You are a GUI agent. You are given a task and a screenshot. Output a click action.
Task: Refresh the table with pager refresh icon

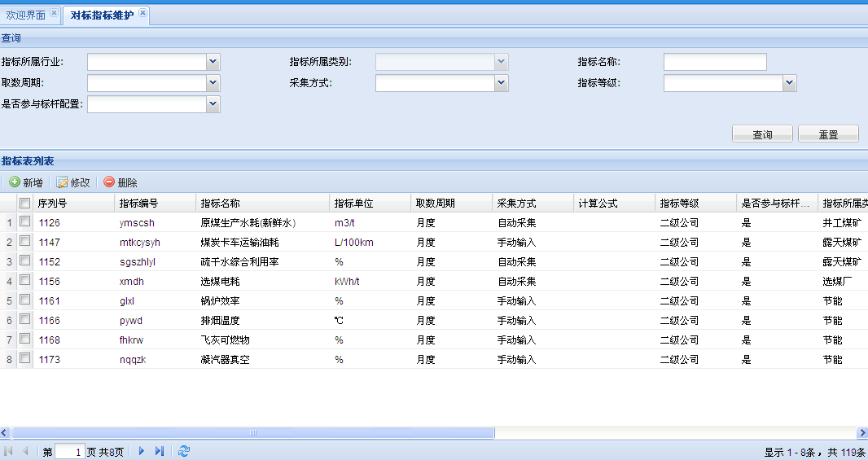tap(184, 451)
